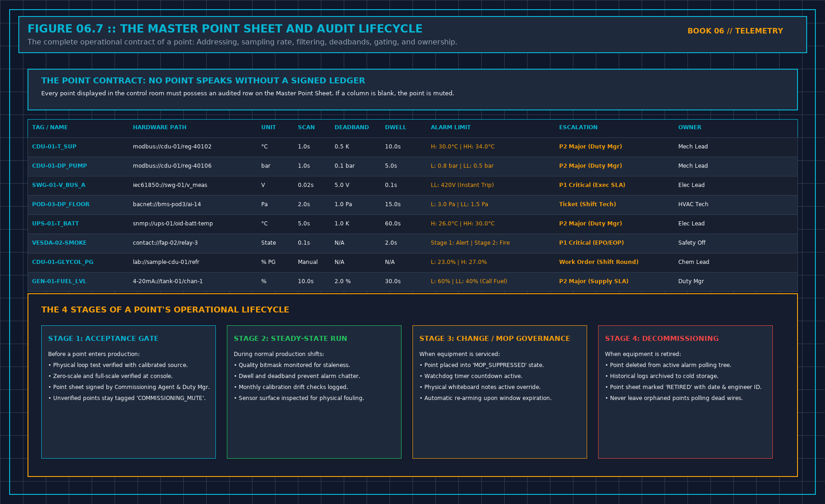The height and width of the screenshot is (504, 825).
Task: Select tag SWG-01-V_BUS_A
Action: (59, 185)
